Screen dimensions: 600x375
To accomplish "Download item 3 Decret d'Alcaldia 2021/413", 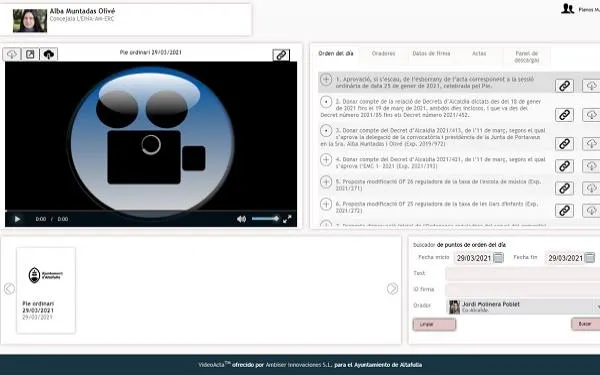I will click(591, 144).
